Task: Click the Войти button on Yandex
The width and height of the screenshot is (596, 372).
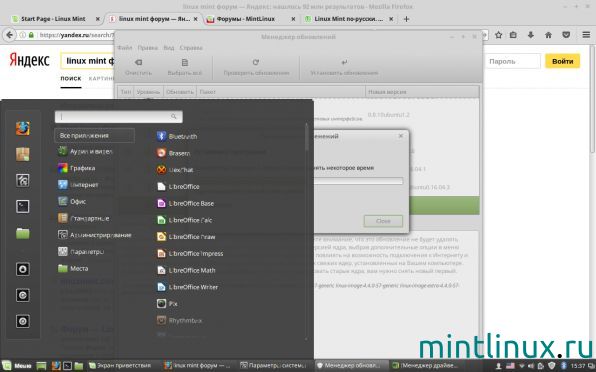Action: click(563, 61)
